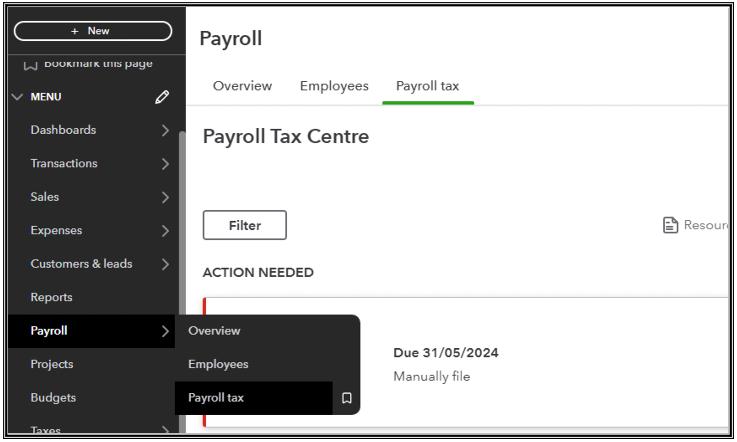Image resolution: width=737 pixels, height=442 pixels.
Task: Choose Overview in the Payroll flyout menu
Action: click(214, 331)
